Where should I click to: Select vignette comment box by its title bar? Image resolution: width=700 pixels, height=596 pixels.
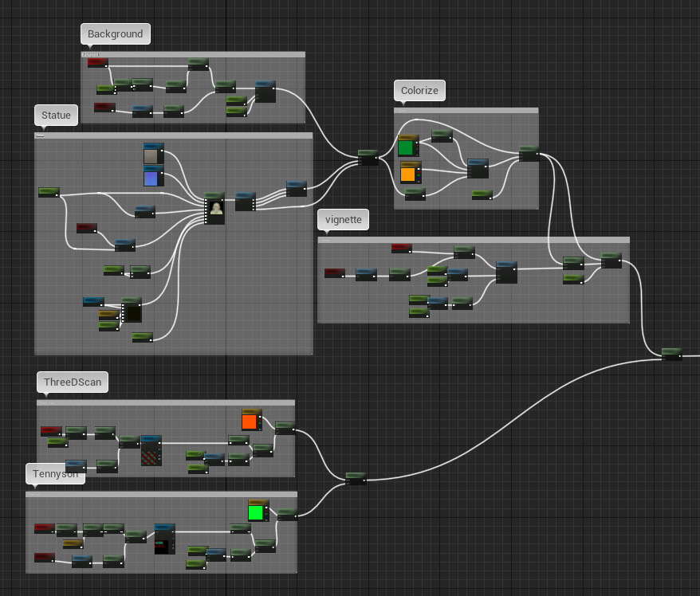474,240
